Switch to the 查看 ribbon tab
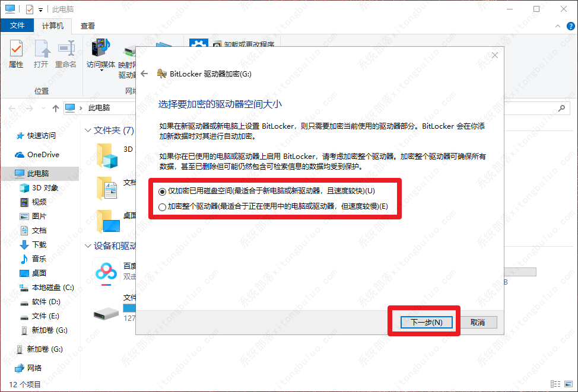578x392 pixels. click(x=88, y=26)
